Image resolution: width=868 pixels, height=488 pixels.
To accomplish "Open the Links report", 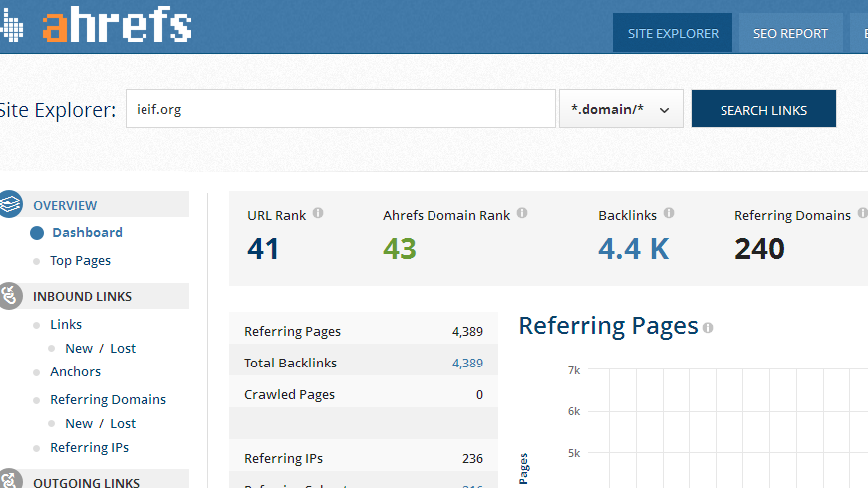I will [x=66, y=325].
